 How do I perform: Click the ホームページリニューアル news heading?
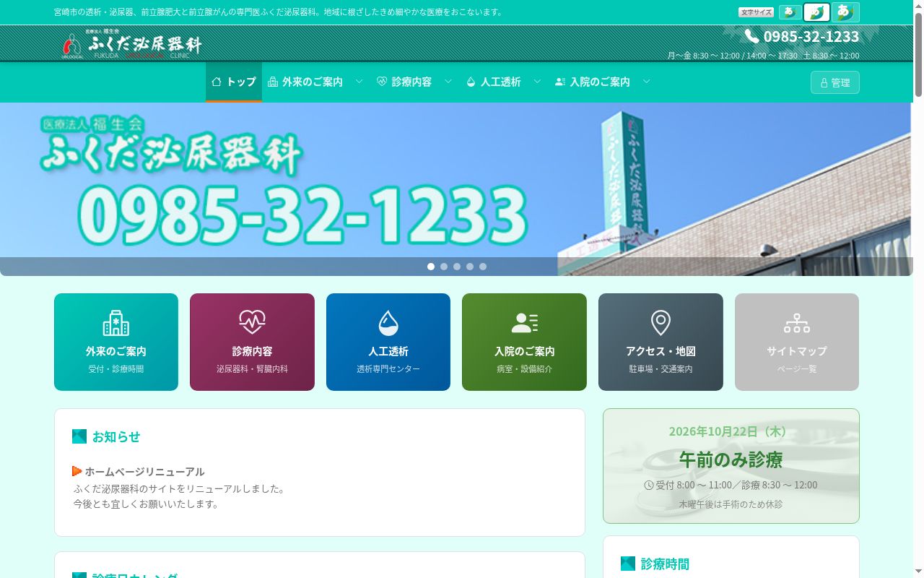coord(144,471)
